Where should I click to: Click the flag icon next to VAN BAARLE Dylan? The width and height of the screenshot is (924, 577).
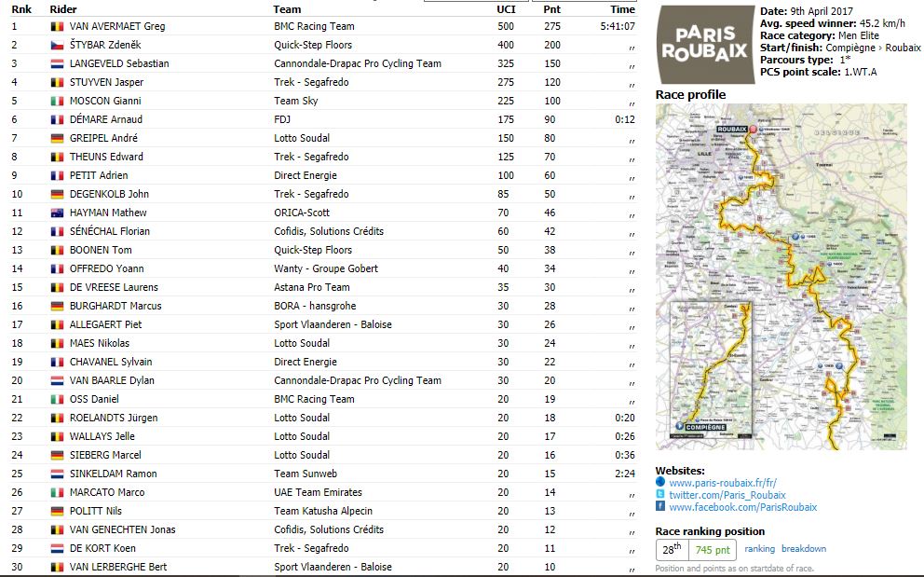(57, 380)
